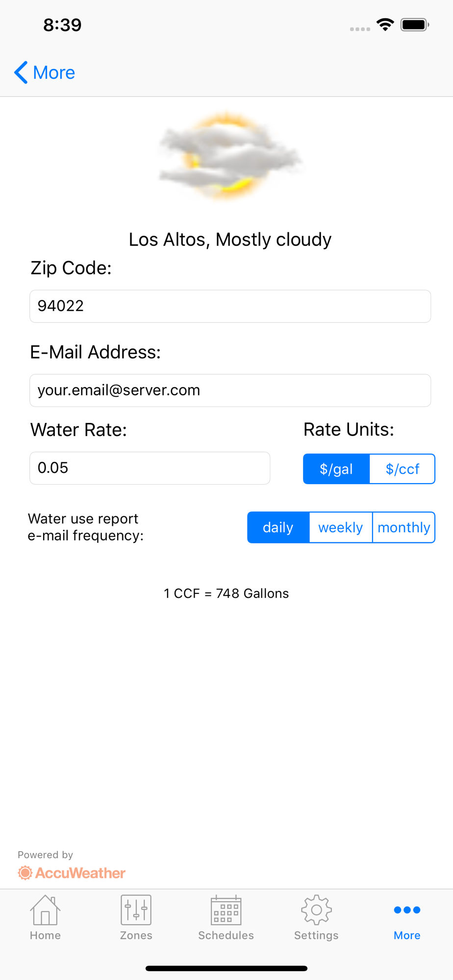Tap the Home house icon

pos(45,910)
